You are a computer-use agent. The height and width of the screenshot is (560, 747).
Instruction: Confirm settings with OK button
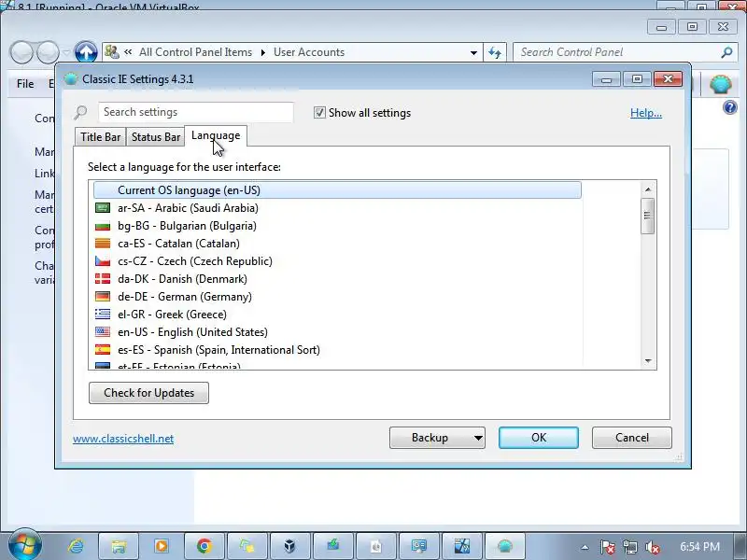539,438
